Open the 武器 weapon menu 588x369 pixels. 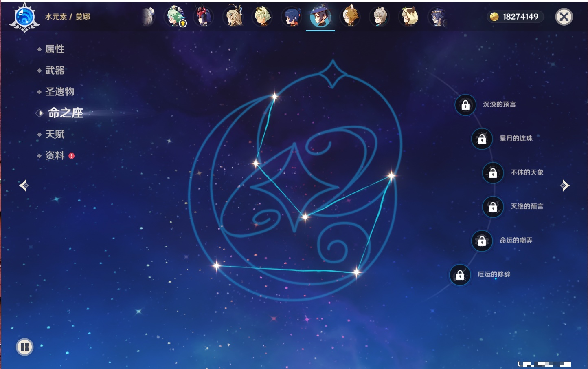tap(55, 70)
